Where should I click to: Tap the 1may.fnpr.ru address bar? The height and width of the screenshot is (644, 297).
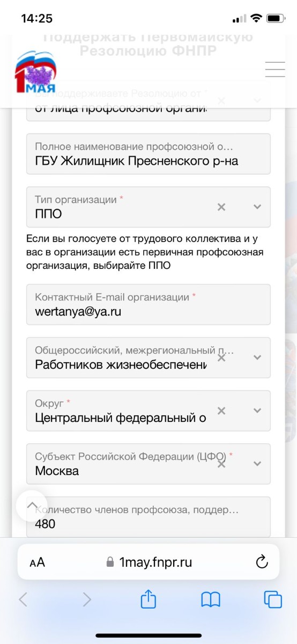pos(148,562)
